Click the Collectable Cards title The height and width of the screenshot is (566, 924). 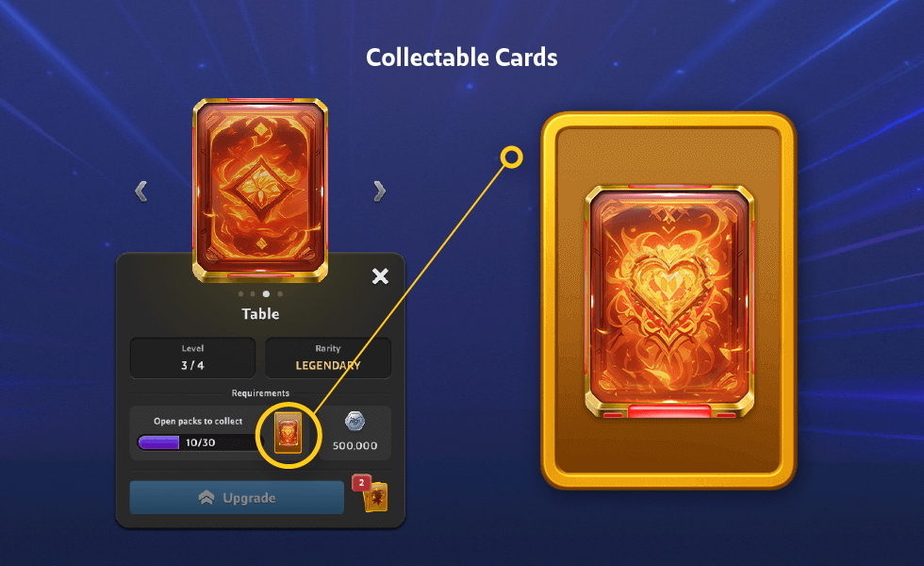click(x=462, y=58)
